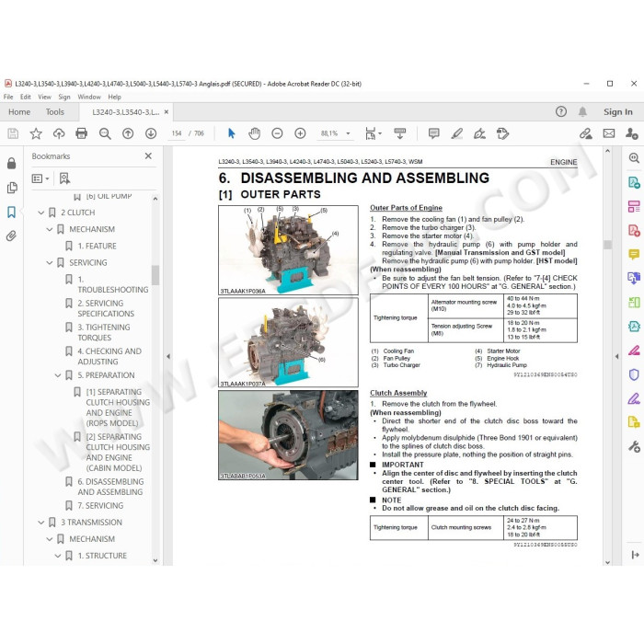Toggle the Bookmarks panel icon in sidebar
Viewport: 644px width, 644px height.
11,212
